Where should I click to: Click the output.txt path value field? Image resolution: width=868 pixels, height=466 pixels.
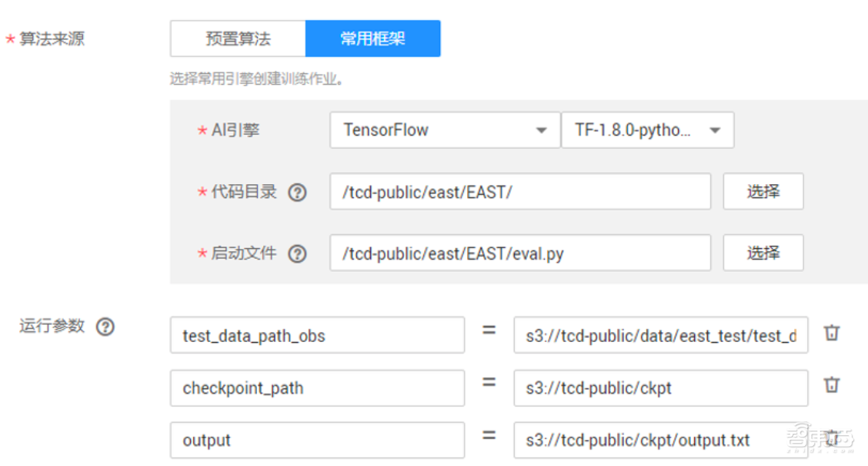(x=660, y=441)
